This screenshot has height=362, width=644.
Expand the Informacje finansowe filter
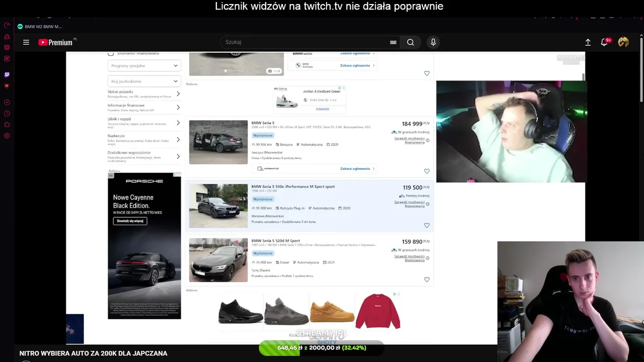coord(144,108)
